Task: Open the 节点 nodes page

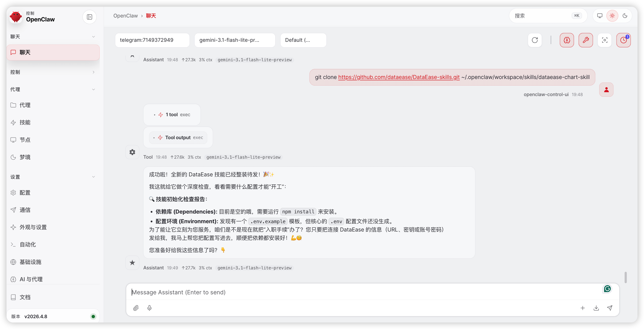Action: pyautogui.click(x=53, y=140)
